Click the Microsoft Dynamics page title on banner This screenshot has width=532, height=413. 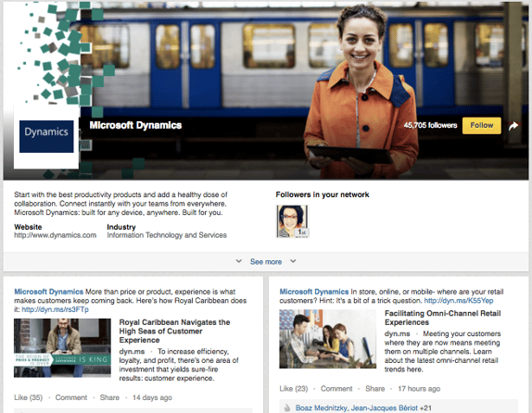(x=135, y=125)
